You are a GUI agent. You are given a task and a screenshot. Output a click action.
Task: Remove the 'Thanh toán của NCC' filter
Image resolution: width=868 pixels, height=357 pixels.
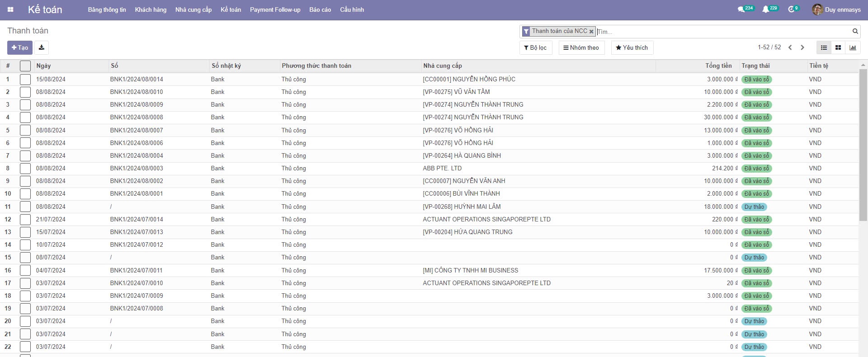[x=591, y=32]
